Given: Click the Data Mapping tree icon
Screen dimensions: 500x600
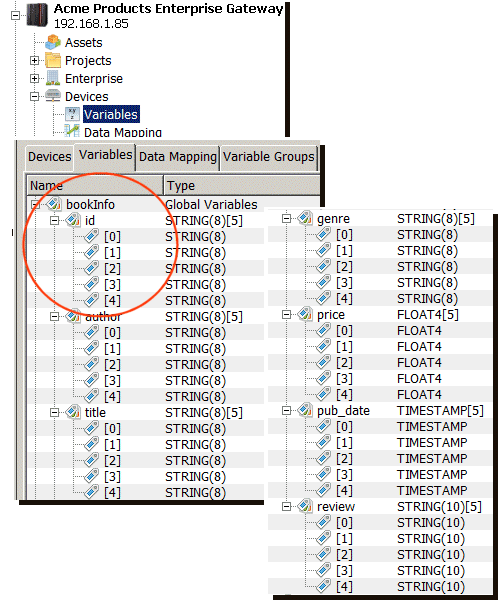Looking at the screenshot, I should point(72,131).
